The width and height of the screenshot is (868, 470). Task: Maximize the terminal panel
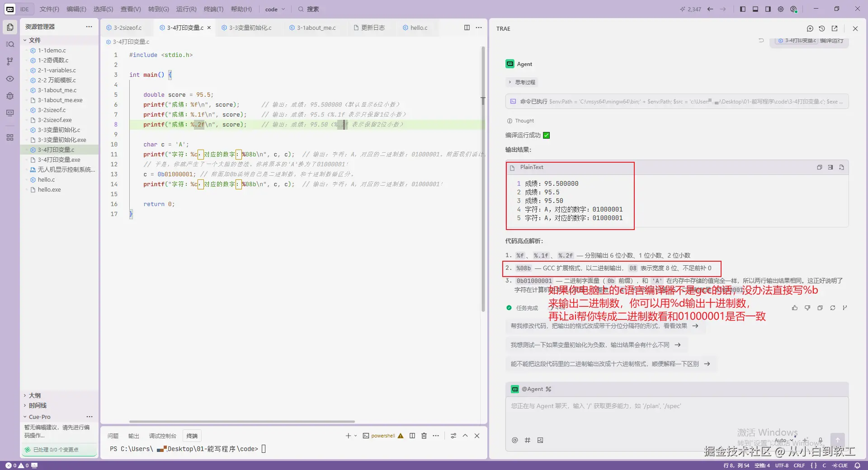point(465,436)
